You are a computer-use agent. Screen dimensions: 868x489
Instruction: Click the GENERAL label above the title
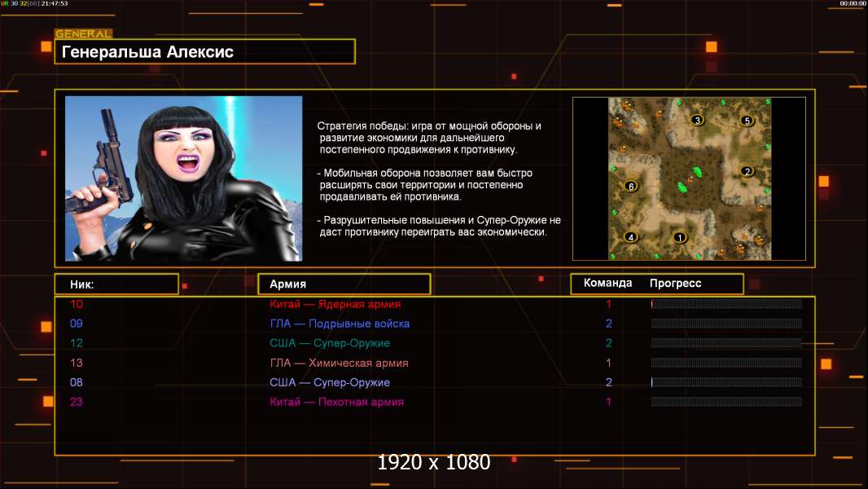tap(84, 33)
